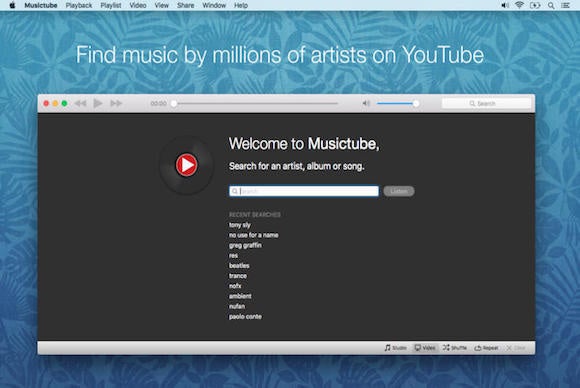Click the menu bar volume icon

pos(505,5)
